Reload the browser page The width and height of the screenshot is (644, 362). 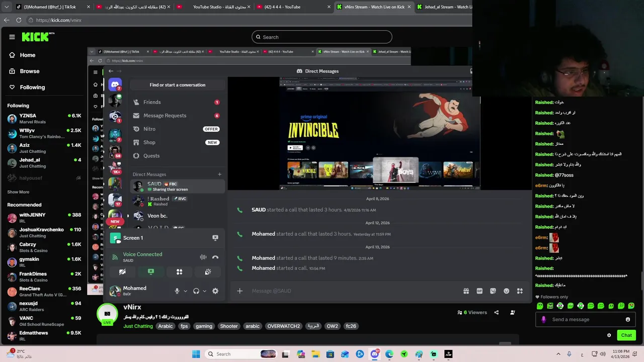click(x=19, y=20)
